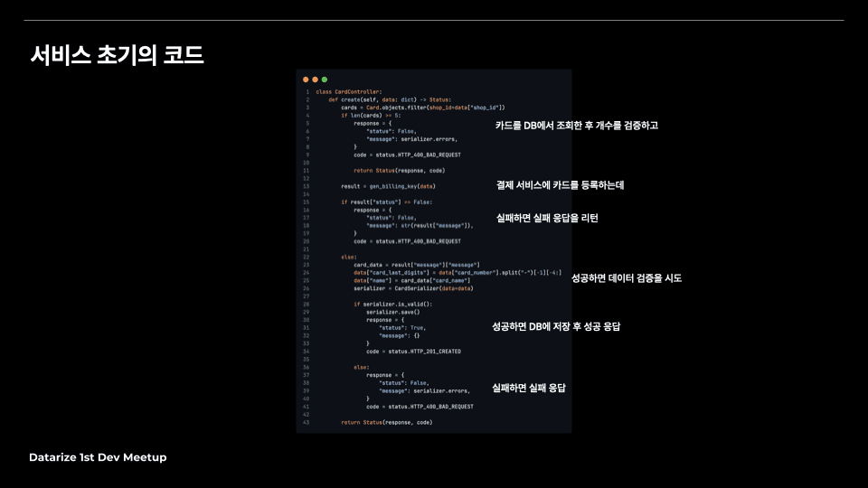Select the slide title "서비스 초기의 코드"
The width and height of the screenshot is (868, 488).
pyautogui.click(x=117, y=55)
